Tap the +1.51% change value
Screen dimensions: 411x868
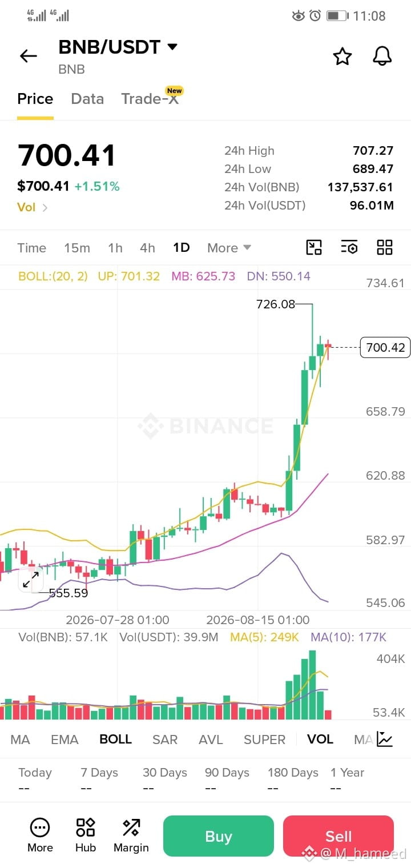[97, 186]
